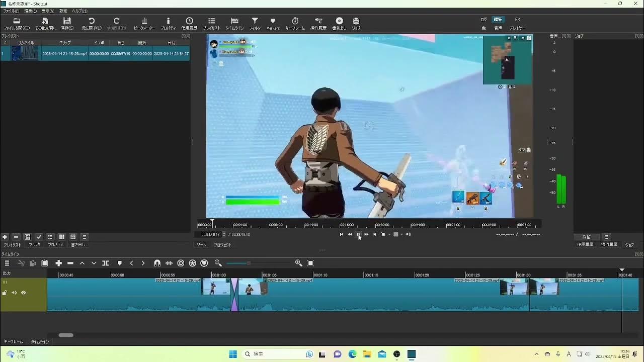The image size is (644, 362).
Task: Open ジョブ (jobs) stack icon in toolbar
Action: 356,24
